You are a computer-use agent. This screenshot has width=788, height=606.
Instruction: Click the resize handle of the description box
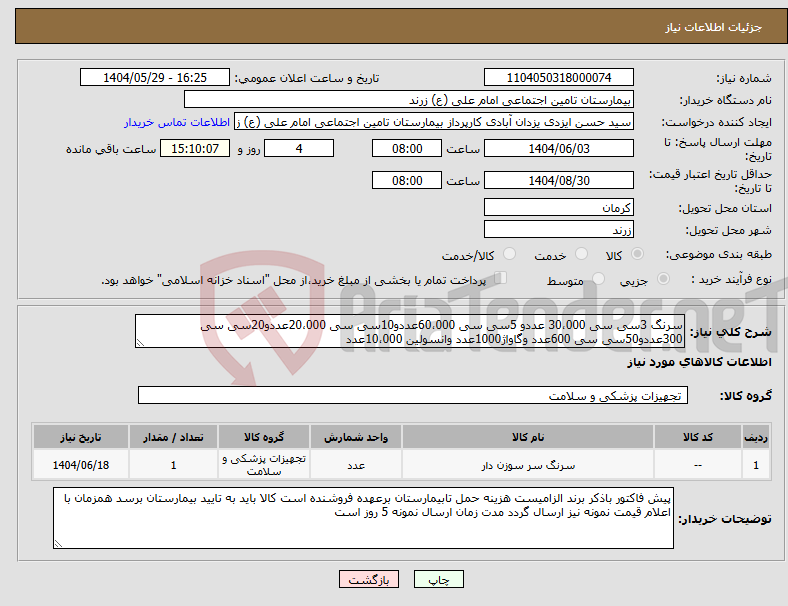click(140, 343)
